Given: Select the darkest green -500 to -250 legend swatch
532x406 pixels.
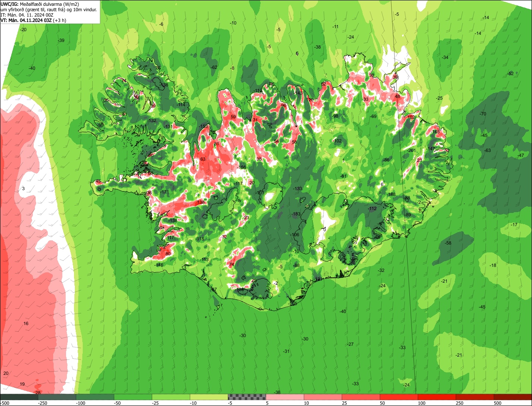Looking at the screenshot, I should coord(19,397).
